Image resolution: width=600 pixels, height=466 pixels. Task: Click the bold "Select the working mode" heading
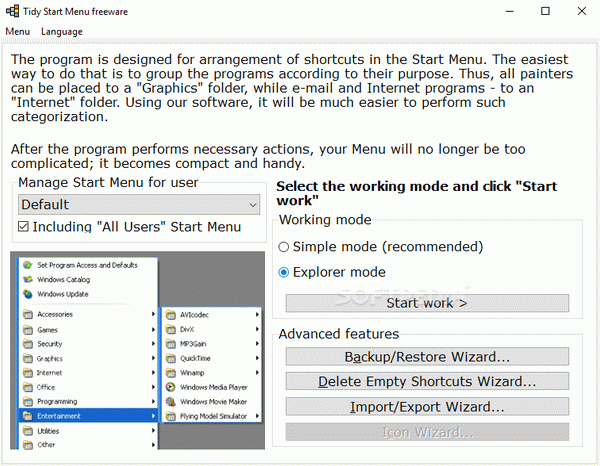417,193
